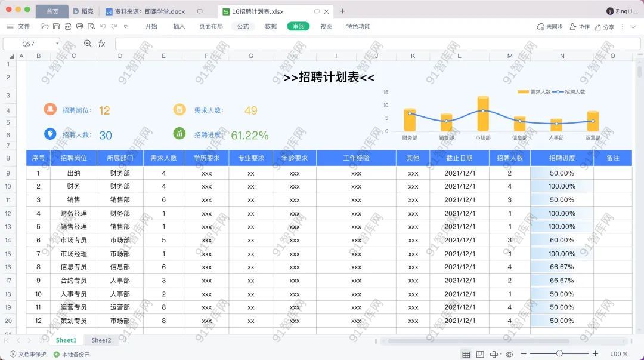644x360 pixels.
Task: Click the open folder icon in toolbar
Action: coord(45,26)
